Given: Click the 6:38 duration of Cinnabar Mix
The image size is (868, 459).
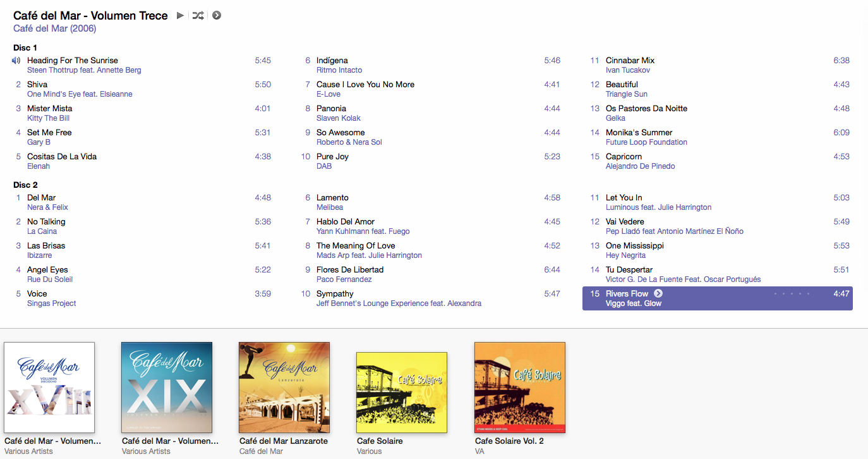Looking at the screenshot, I should tap(841, 60).
